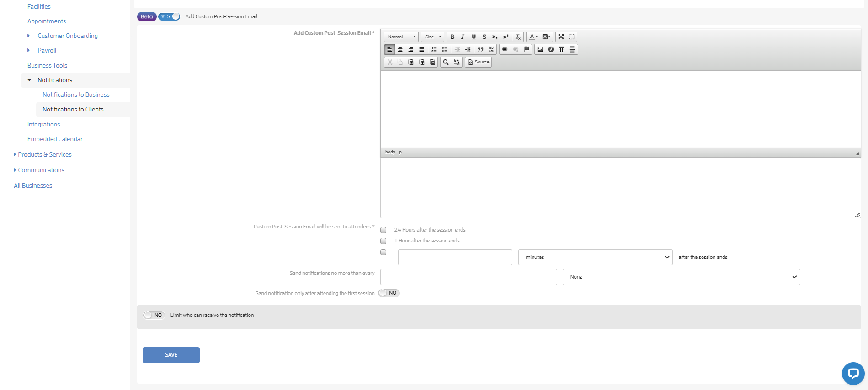This screenshot has width=868, height=390.
Task: Insert an image
Action: [540, 49]
